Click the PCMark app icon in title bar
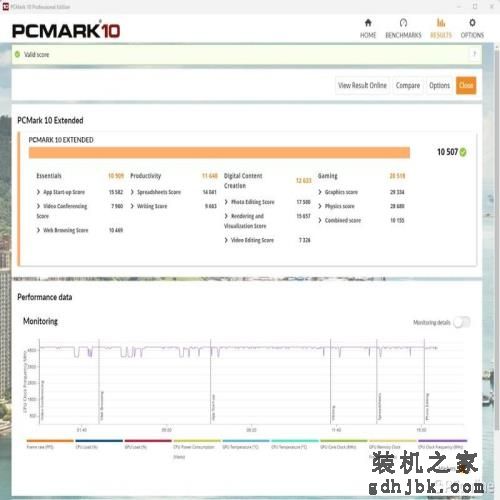500x500 pixels. tap(5, 6)
